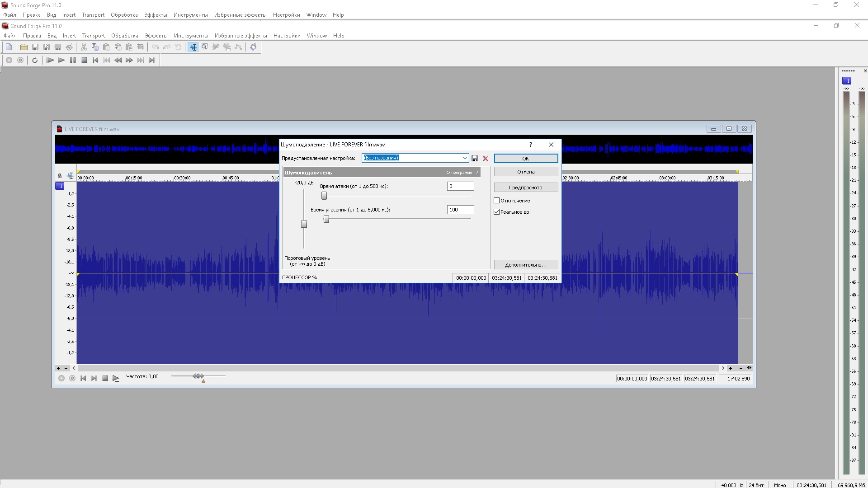The height and width of the screenshot is (488, 868).
Task: Click the Предпросмотр preview button
Action: click(x=525, y=188)
